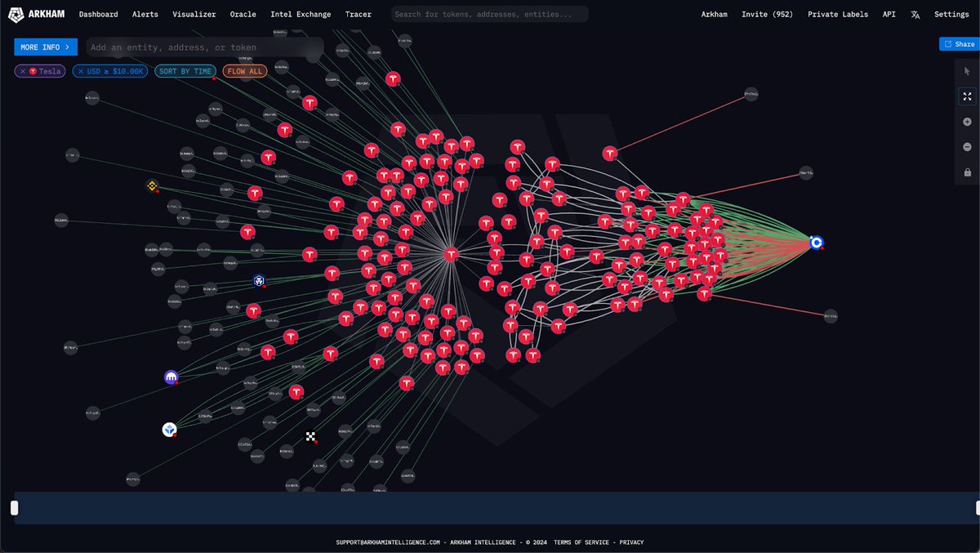This screenshot has width=980, height=553.
Task: Click the fit-to-screen expand icon
Action: click(x=967, y=96)
